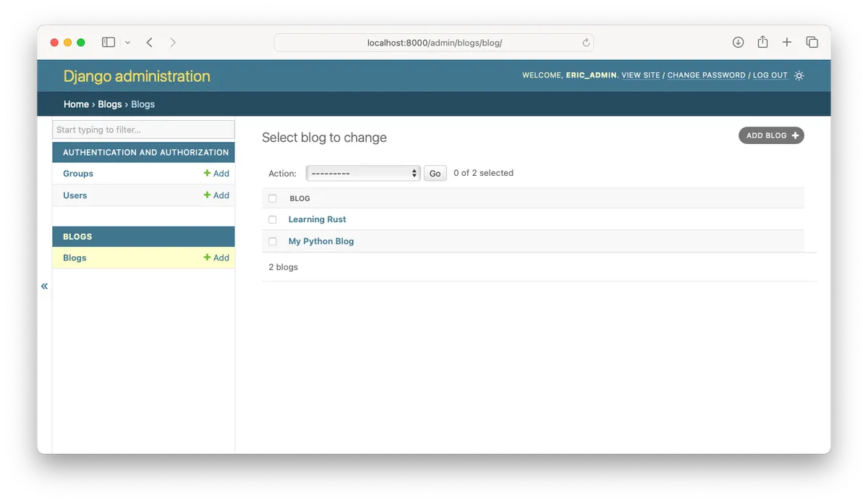Open the Learning Rust blog link
The width and height of the screenshot is (868, 503).
[x=317, y=219]
